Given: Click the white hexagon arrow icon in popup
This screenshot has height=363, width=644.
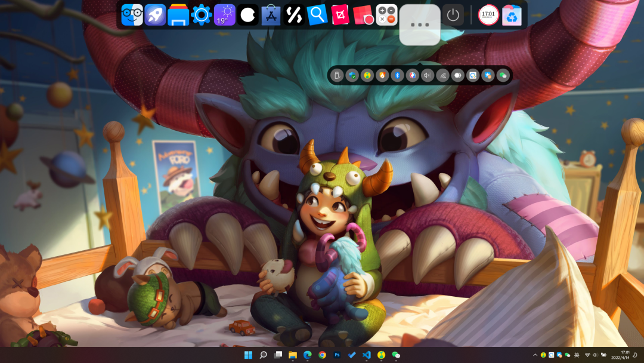Looking at the screenshot, I should coord(457,75).
